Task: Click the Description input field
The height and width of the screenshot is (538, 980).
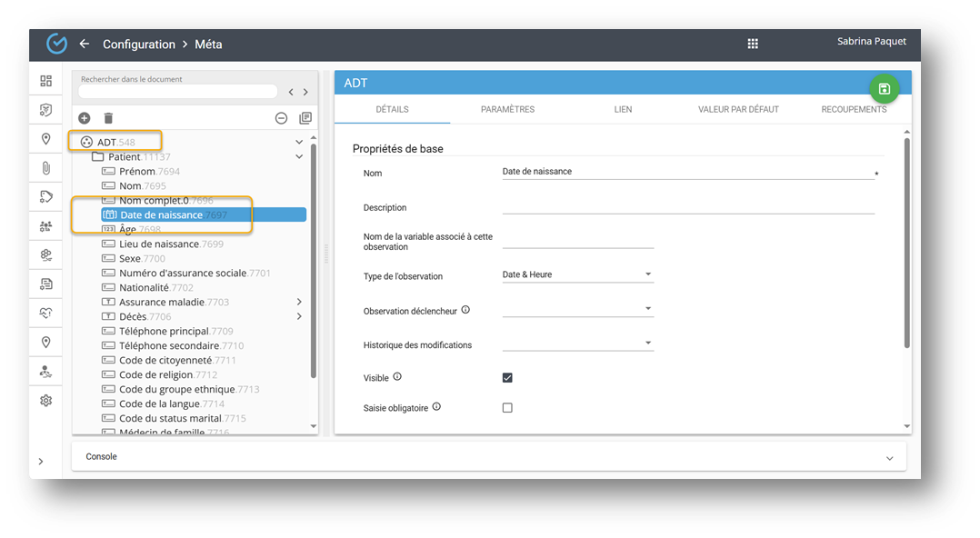Action: point(687,206)
